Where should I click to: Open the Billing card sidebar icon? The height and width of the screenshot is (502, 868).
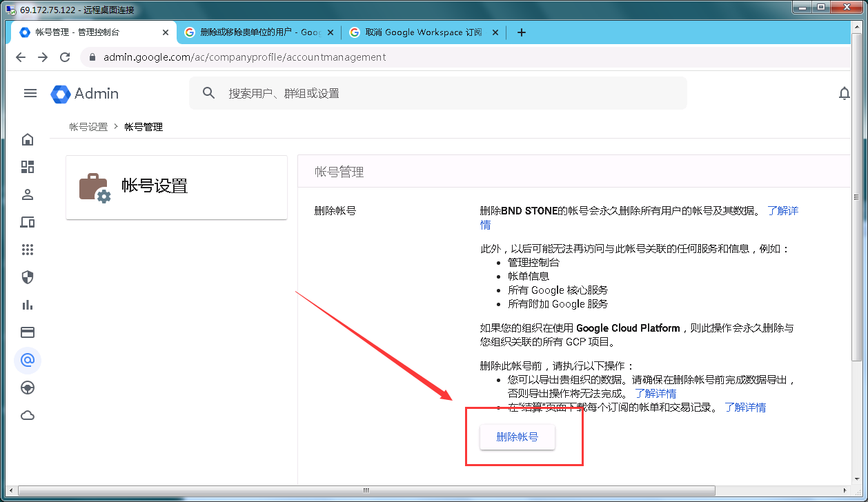(28, 332)
